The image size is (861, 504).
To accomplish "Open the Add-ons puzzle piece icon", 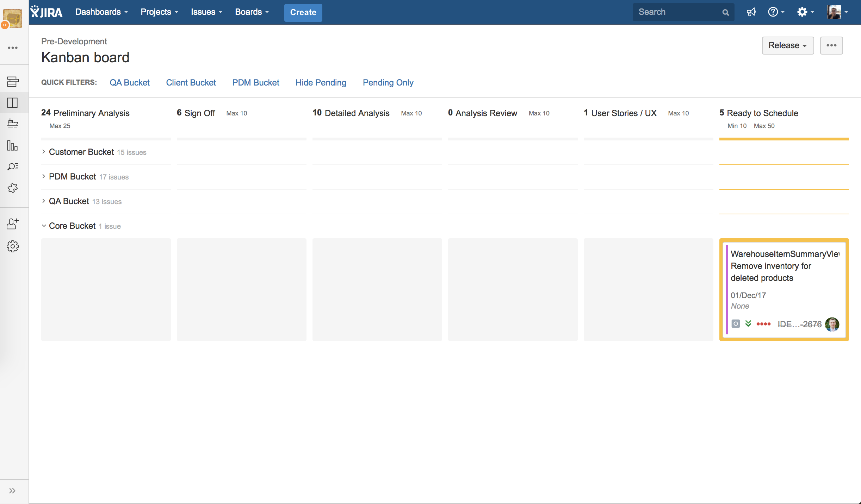I will coord(13,188).
